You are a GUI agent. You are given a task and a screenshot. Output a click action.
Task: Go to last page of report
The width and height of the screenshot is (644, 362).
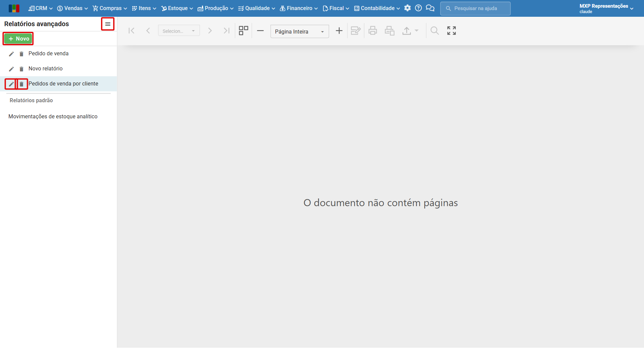tap(226, 31)
